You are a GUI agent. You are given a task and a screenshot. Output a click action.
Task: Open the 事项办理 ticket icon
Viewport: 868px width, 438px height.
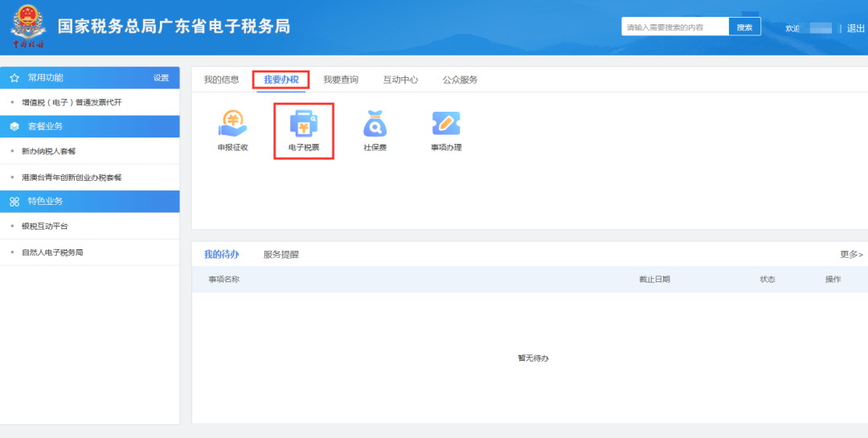click(446, 124)
